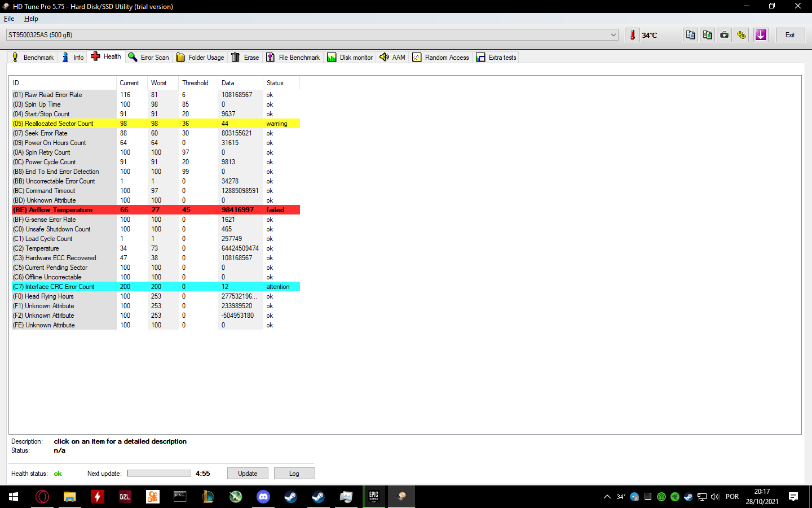Open the Help menu
This screenshot has height=508, width=812.
31,19
